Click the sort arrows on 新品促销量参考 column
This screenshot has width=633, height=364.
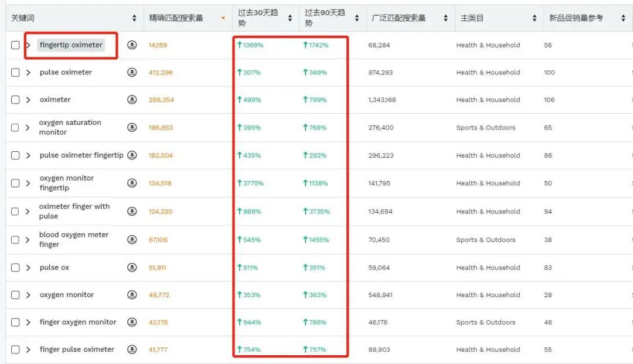[x=622, y=18]
